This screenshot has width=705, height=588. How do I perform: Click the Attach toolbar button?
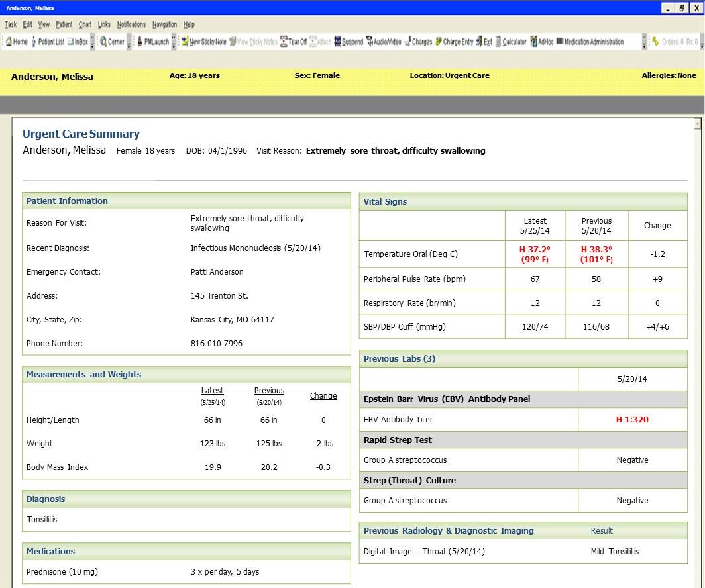click(321, 42)
